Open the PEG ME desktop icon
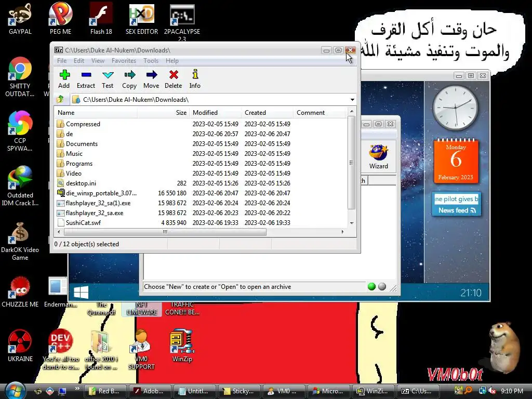Image resolution: width=532 pixels, height=399 pixels. pos(60,19)
